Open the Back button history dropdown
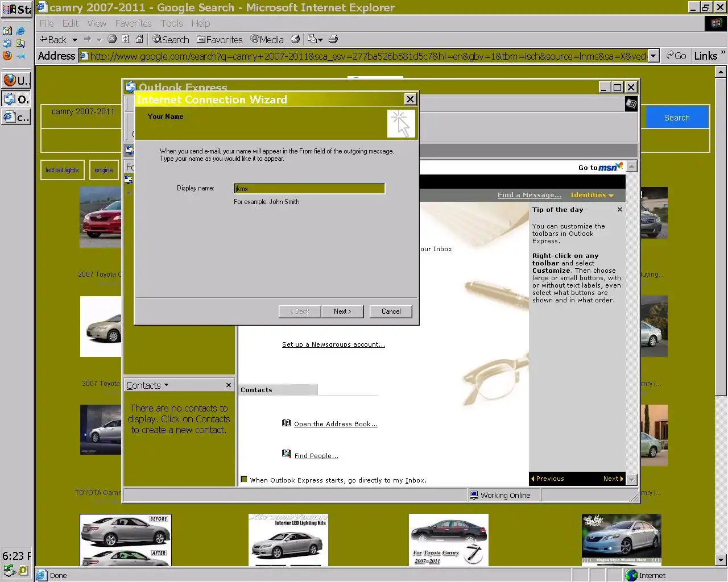This screenshot has width=728, height=582. point(75,40)
